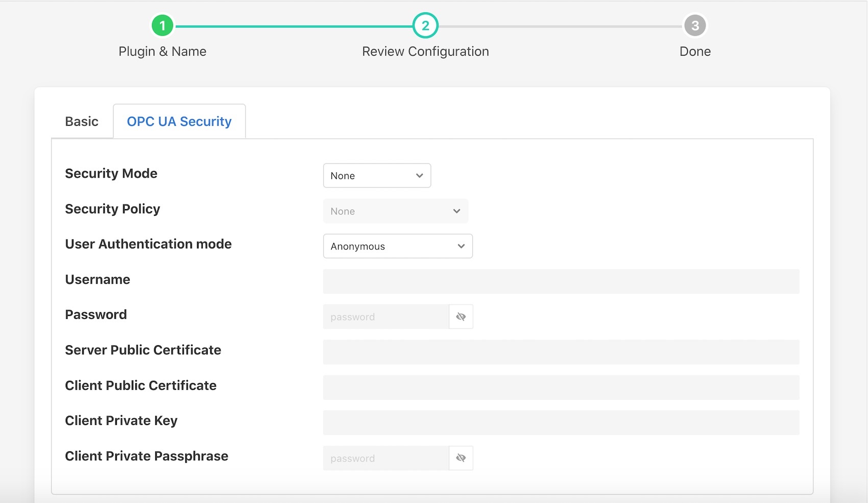Click step 3 Done circle

coord(695,24)
